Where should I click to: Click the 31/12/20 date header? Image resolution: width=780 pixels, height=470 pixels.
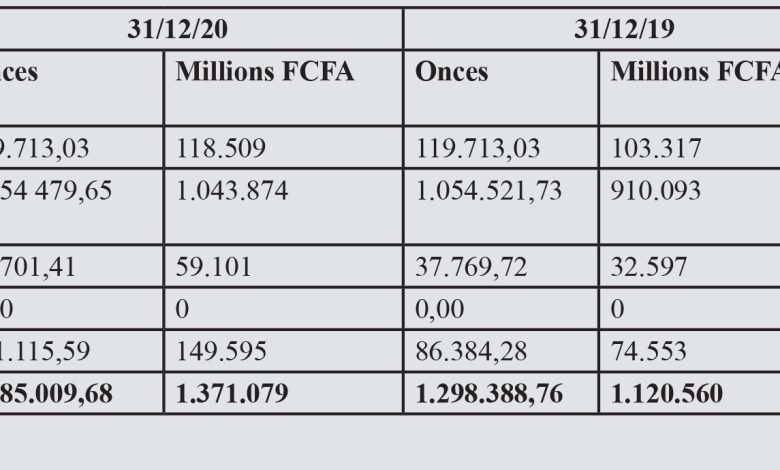click(x=178, y=30)
